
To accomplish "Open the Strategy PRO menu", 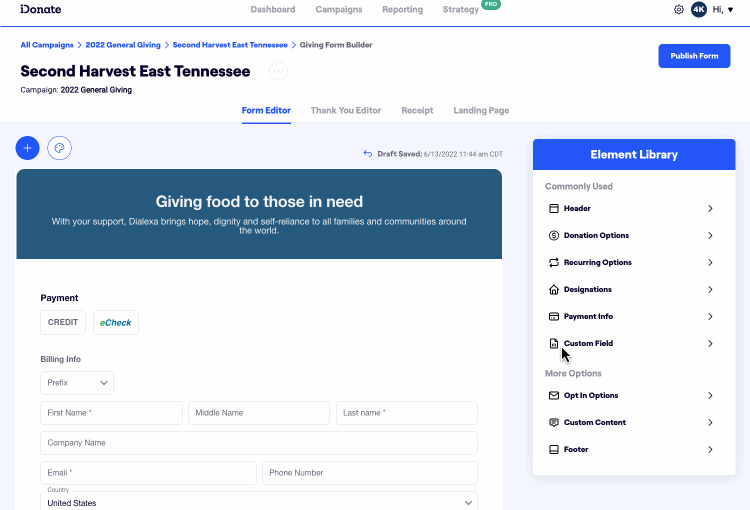I will point(461,10).
